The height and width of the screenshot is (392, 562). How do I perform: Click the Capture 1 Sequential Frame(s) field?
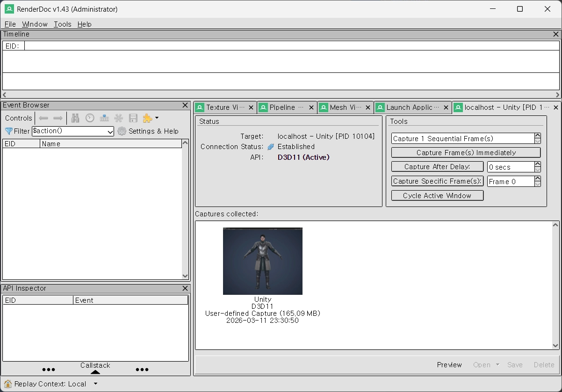pyautogui.click(x=462, y=138)
